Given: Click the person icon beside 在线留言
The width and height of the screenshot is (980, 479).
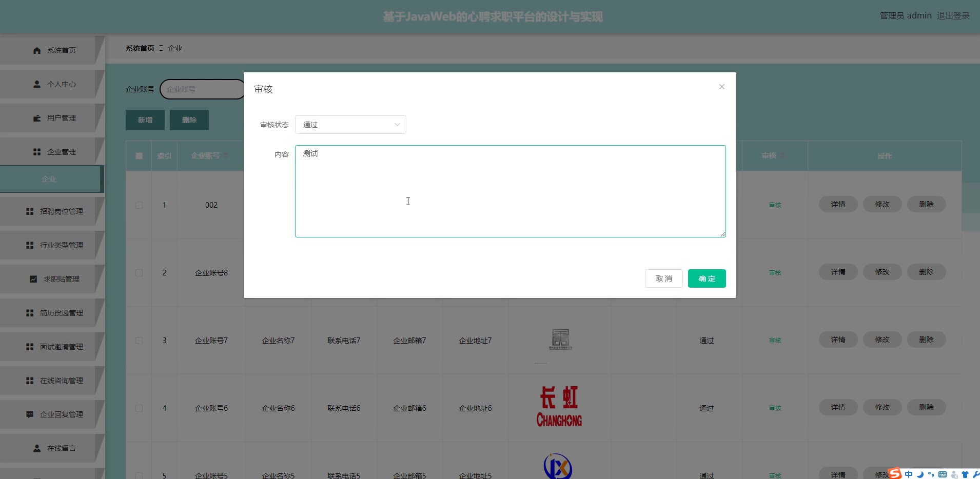Looking at the screenshot, I should pyautogui.click(x=37, y=448).
